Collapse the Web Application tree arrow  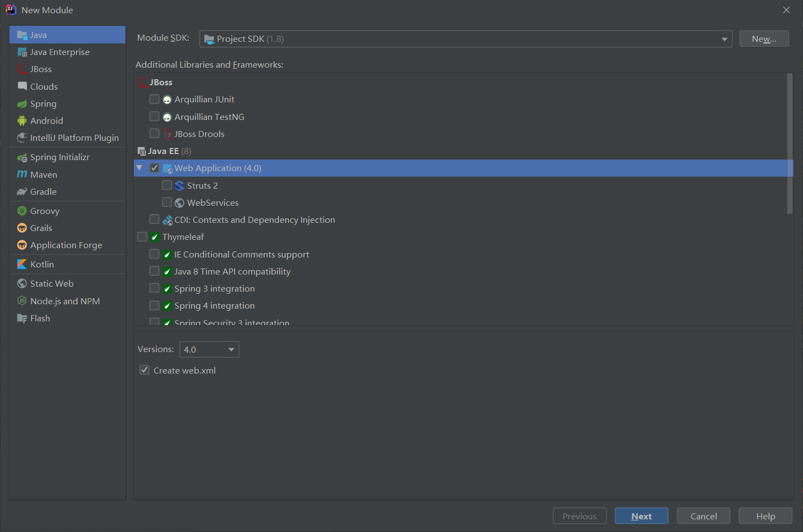139,168
